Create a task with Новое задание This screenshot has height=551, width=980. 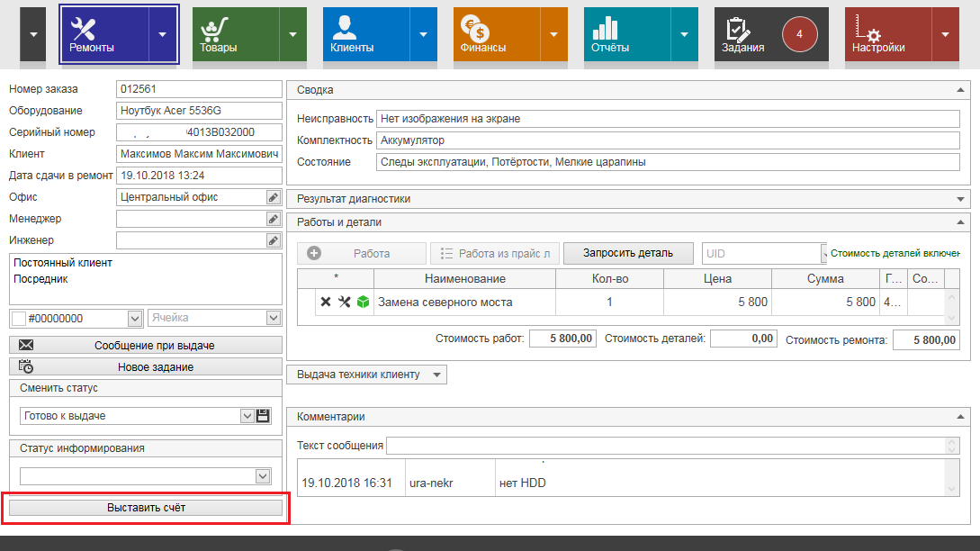coord(146,367)
